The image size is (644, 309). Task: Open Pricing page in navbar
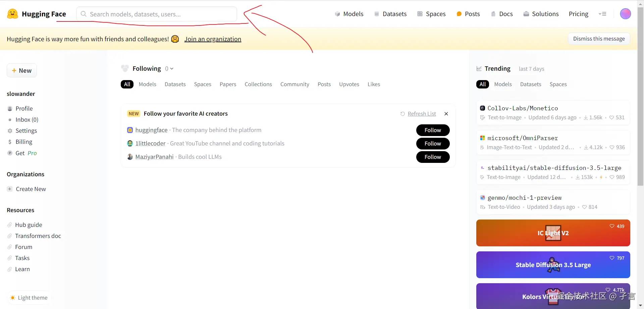point(579,14)
